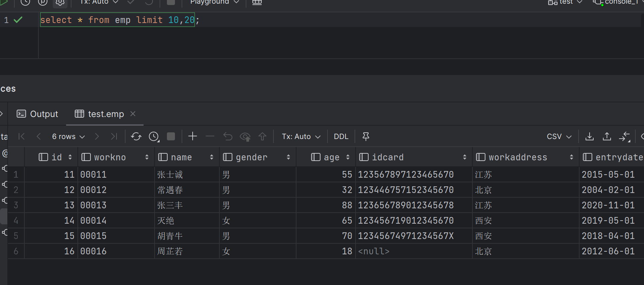
Task: Click the compare data icon
Action: pyautogui.click(x=624, y=137)
